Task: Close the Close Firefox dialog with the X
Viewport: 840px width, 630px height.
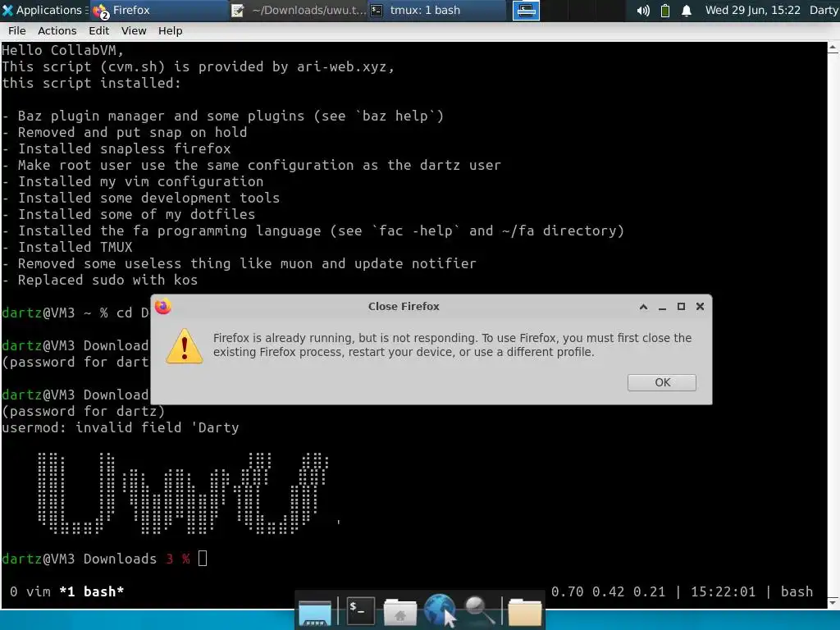Action: point(700,307)
